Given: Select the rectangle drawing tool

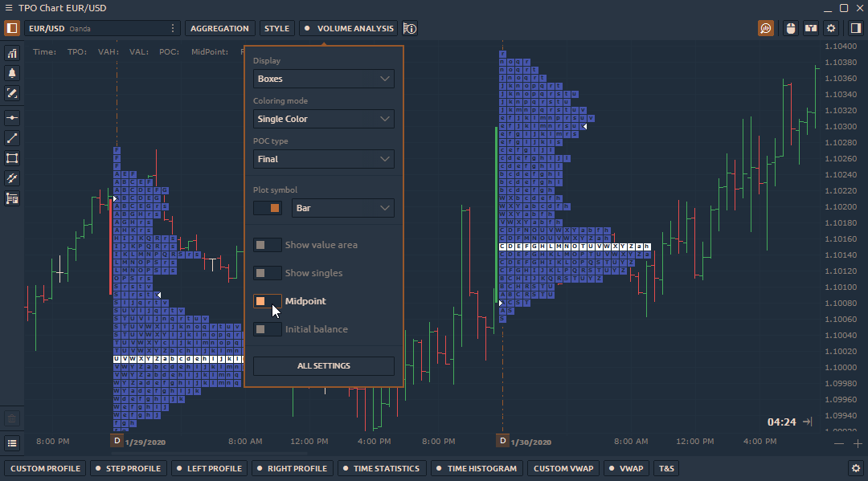Looking at the screenshot, I should (x=11, y=159).
